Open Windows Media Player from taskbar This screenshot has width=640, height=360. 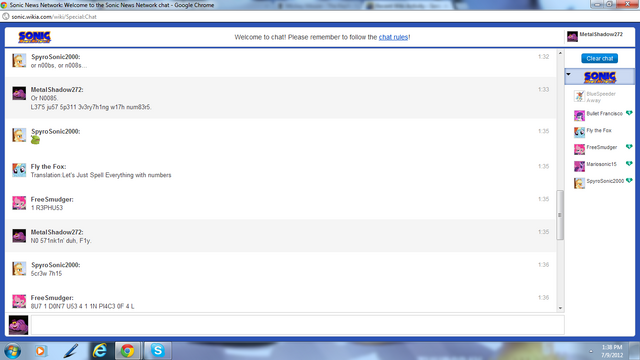point(40,351)
